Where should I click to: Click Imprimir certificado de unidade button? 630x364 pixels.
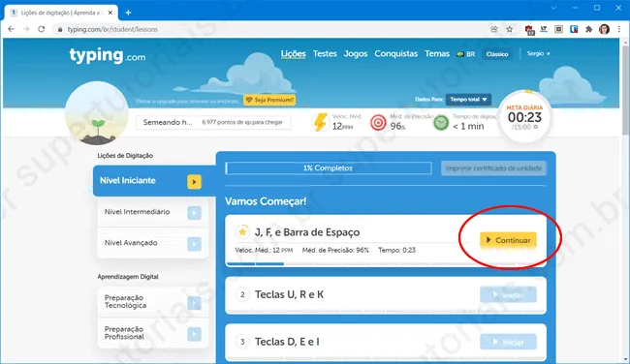coord(493,168)
